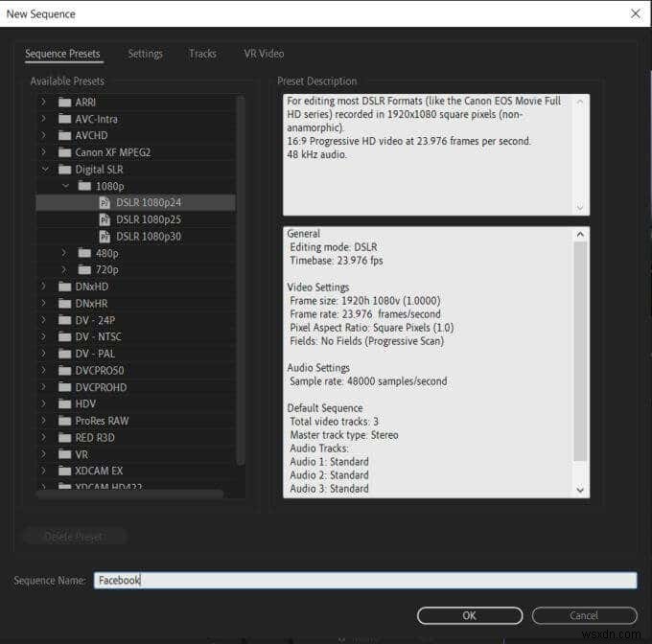Expand the HDV presets folder
Screen dimensions: 652x644
[43, 403]
